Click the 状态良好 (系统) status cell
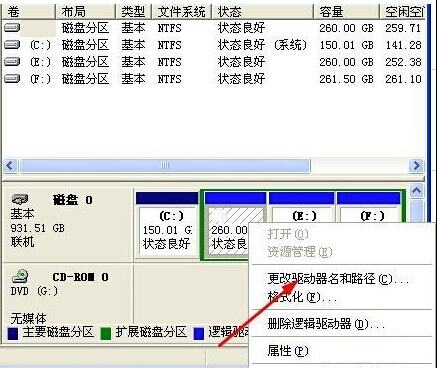The image size is (437, 368). click(x=262, y=45)
